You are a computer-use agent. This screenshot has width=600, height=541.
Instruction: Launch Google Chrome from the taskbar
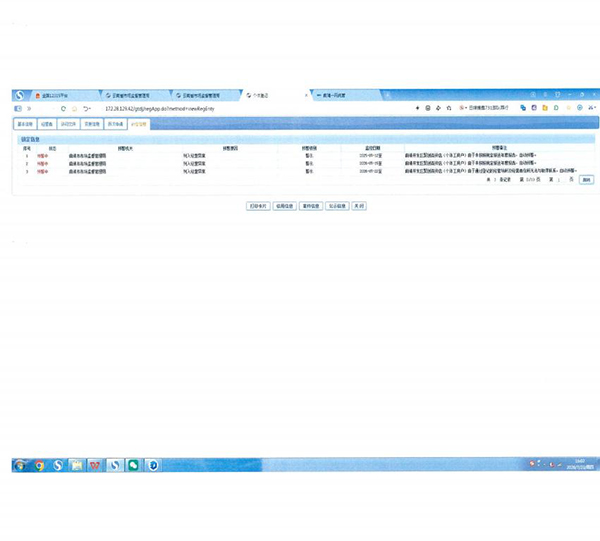(x=39, y=465)
